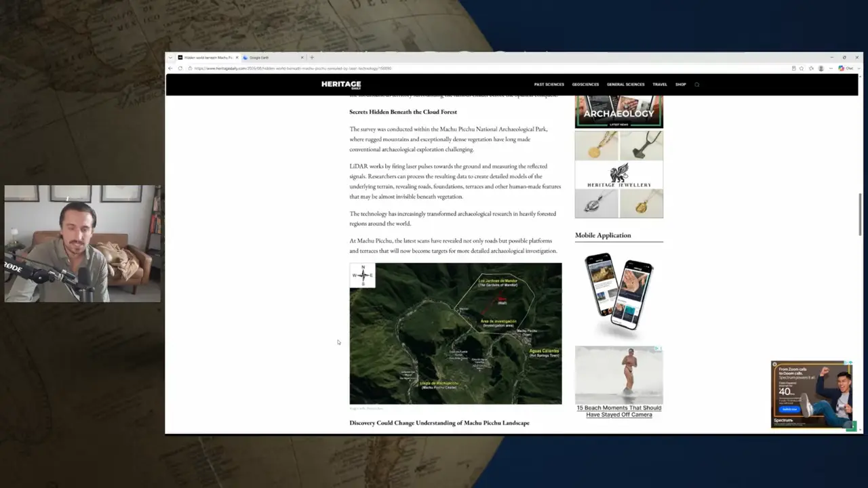
Task: Switch to the Google Earth tab
Action: tap(272, 58)
